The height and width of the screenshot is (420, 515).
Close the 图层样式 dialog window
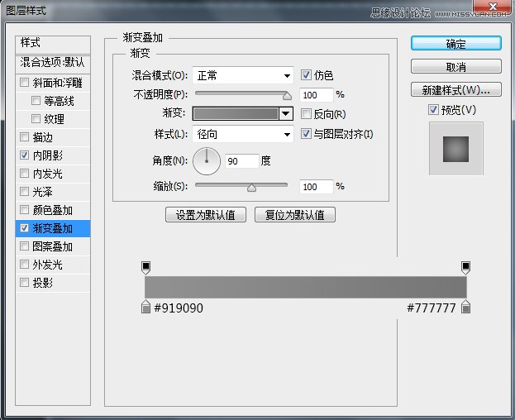(493, 7)
